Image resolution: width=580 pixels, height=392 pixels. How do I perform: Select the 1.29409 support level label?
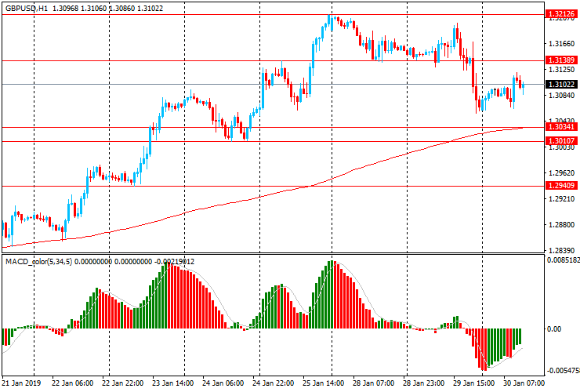(561, 186)
